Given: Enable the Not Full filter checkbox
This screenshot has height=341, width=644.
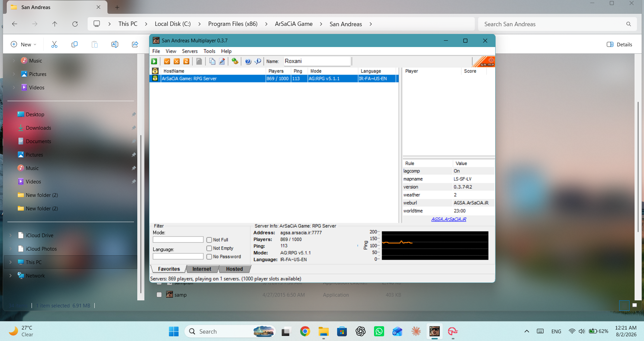Looking at the screenshot, I should tap(209, 240).
